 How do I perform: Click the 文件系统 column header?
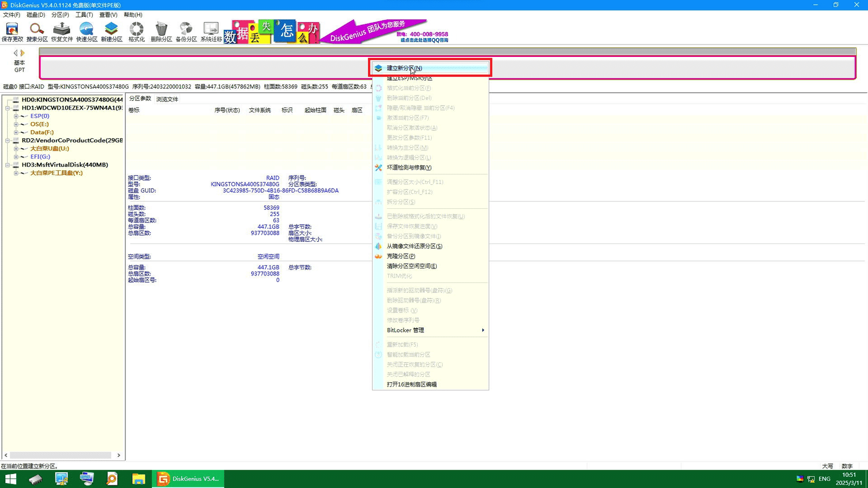[x=260, y=110]
